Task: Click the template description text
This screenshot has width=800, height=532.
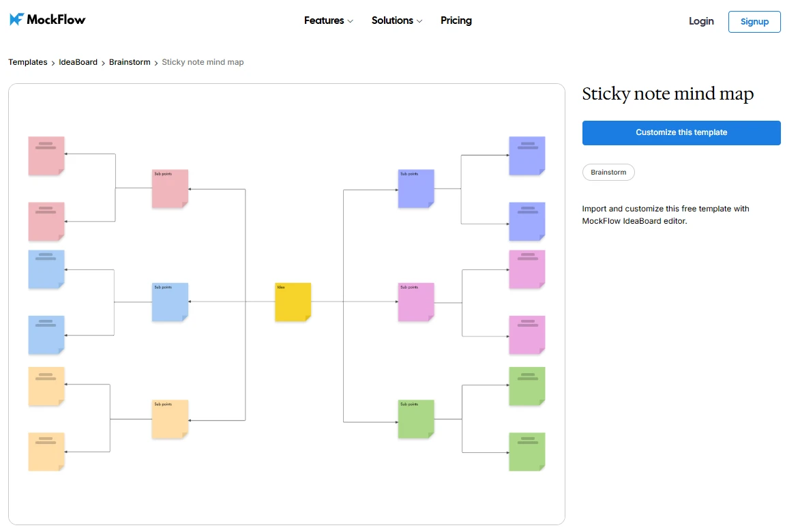Action: (x=666, y=215)
